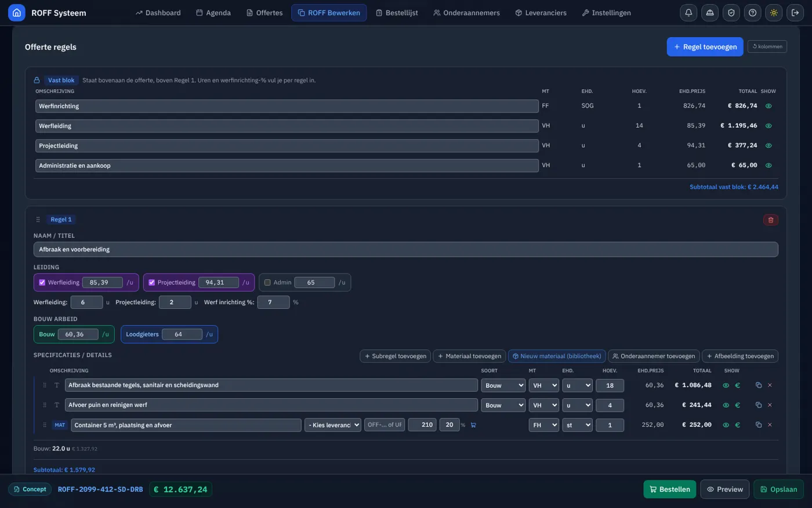Log out via the exit arrow icon
812x508 pixels.
pos(795,13)
